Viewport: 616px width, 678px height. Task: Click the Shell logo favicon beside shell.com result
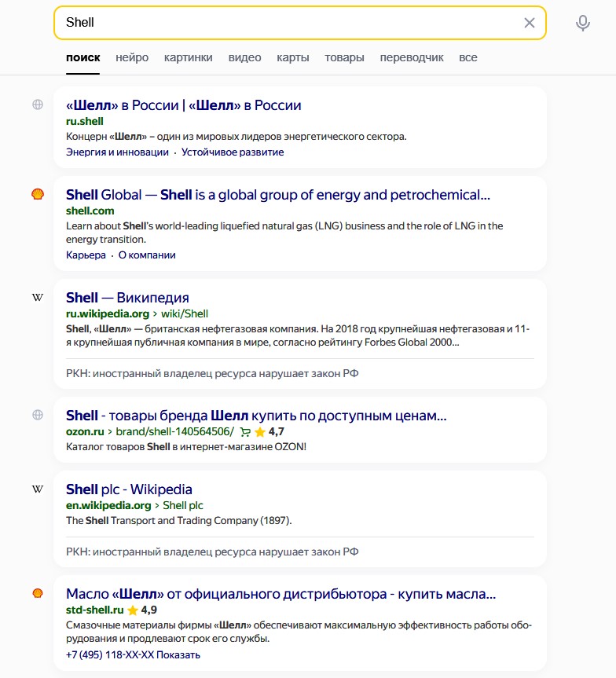click(38, 194)
